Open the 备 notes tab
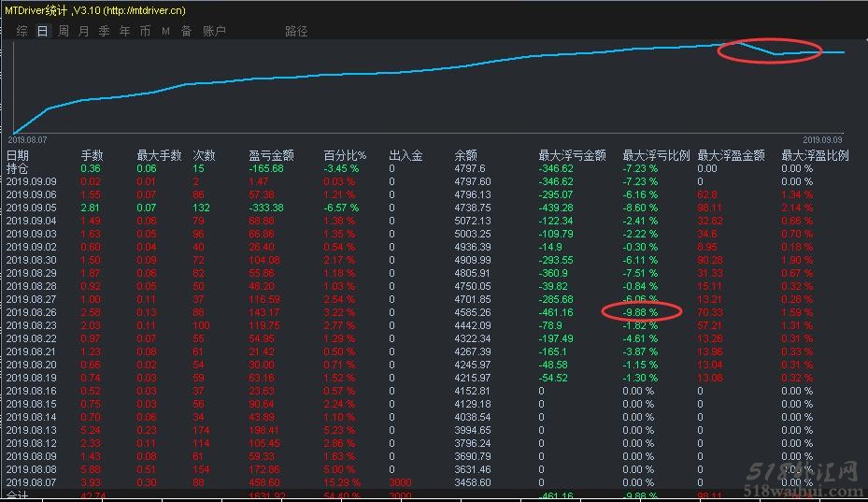This screenshot has width=868, height=502. [x=186, y=31]
